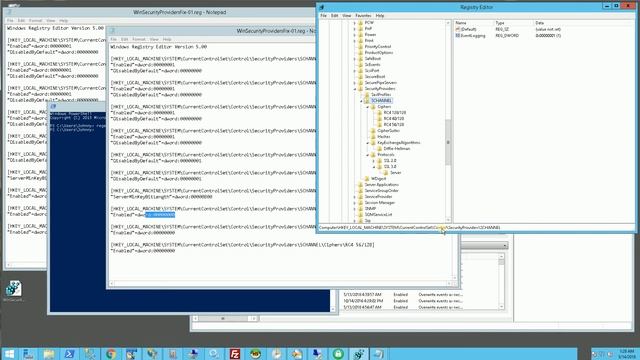
Task: Select the RC4 128/128 key
Action: [395, 113]
